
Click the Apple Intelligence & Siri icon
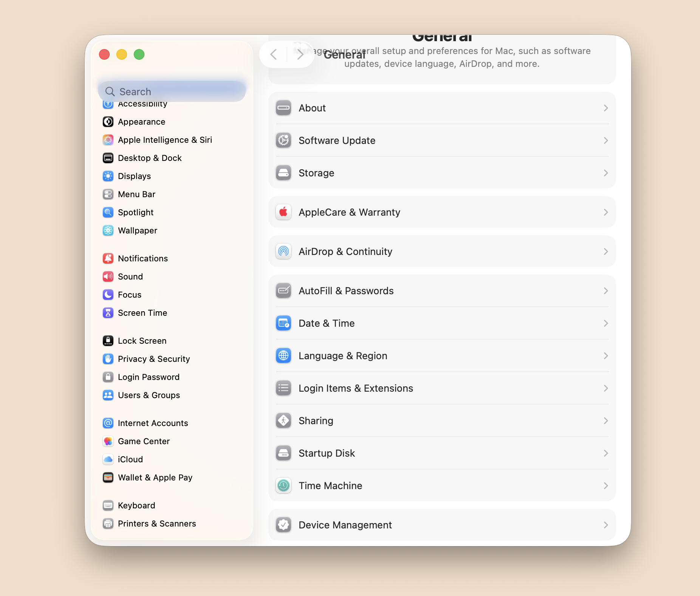point(108,140)
